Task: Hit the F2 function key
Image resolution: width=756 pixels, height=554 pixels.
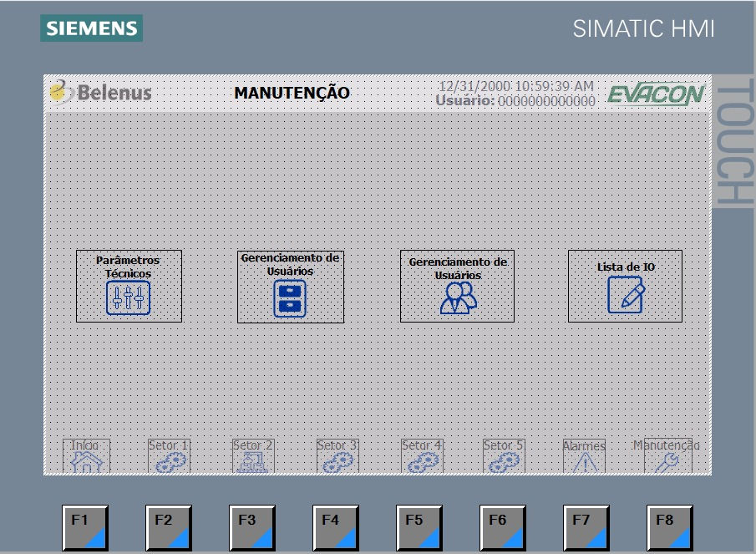Action: tap(169, 527)
